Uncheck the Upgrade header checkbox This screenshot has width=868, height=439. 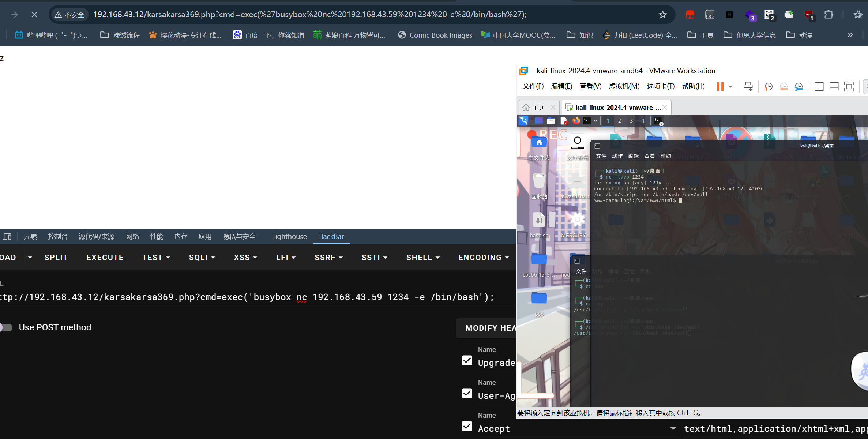pyautogui.click(x=467, y=360)
